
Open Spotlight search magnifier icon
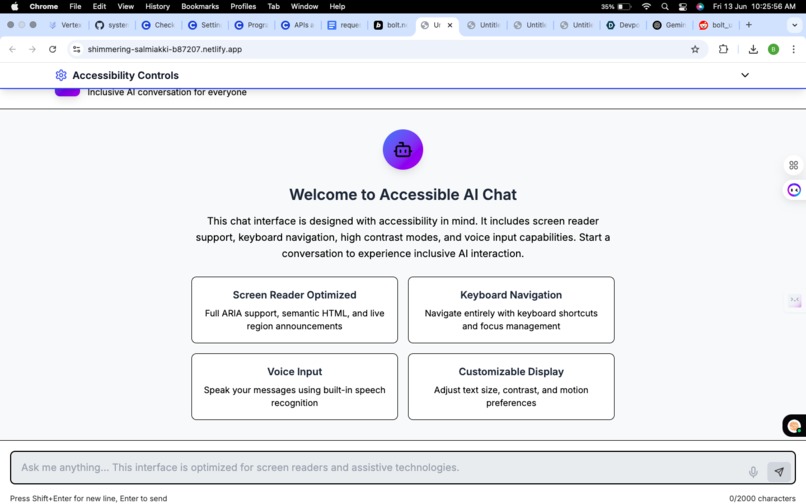tap(665, 6)
